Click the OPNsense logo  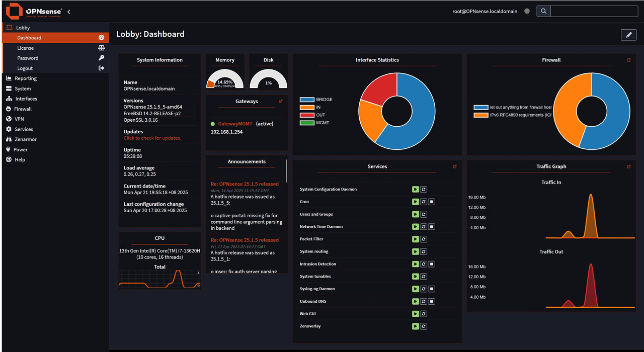34,11
